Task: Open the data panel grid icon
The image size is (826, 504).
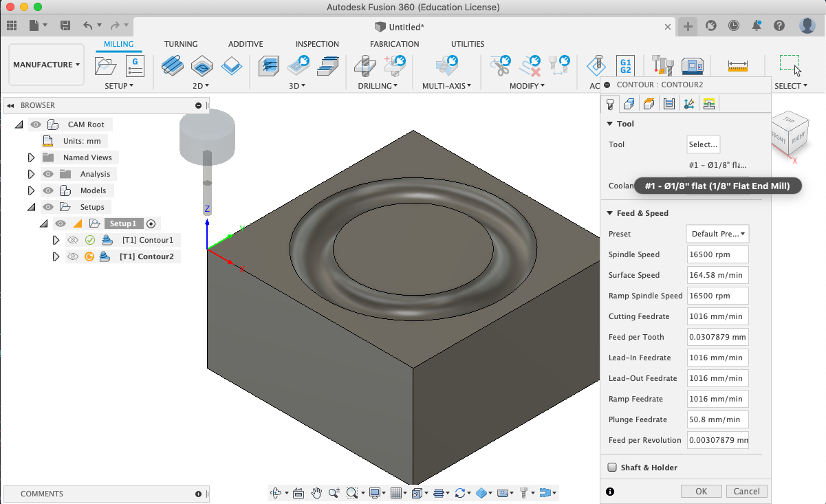Action: 12,25
